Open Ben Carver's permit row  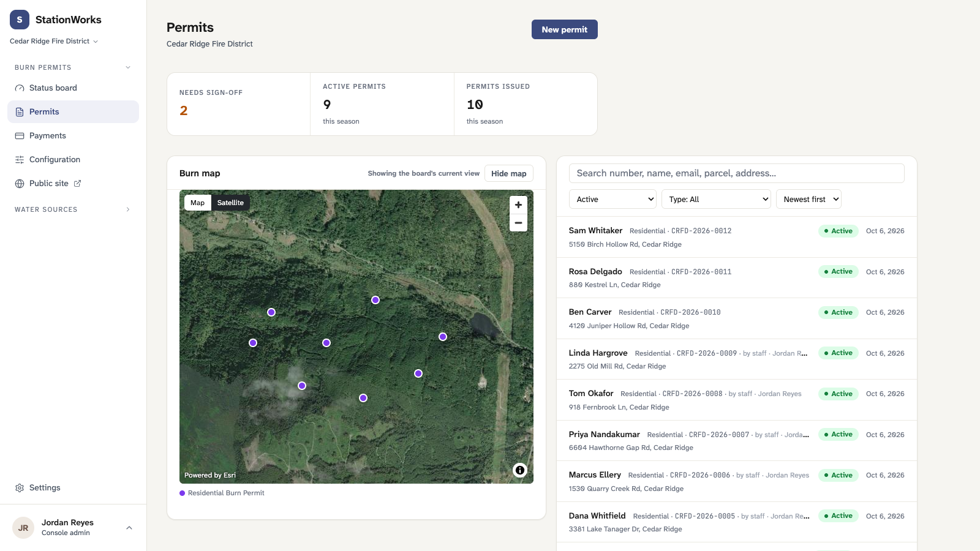coord(736,318)
